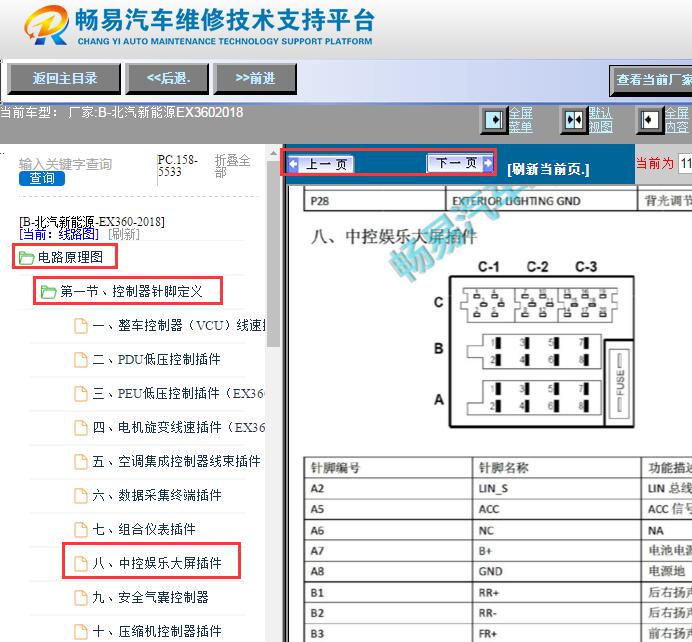This screenshot has height=642, width=692.
Task: Click the 查看当前厂家 button
Action: 651,80
